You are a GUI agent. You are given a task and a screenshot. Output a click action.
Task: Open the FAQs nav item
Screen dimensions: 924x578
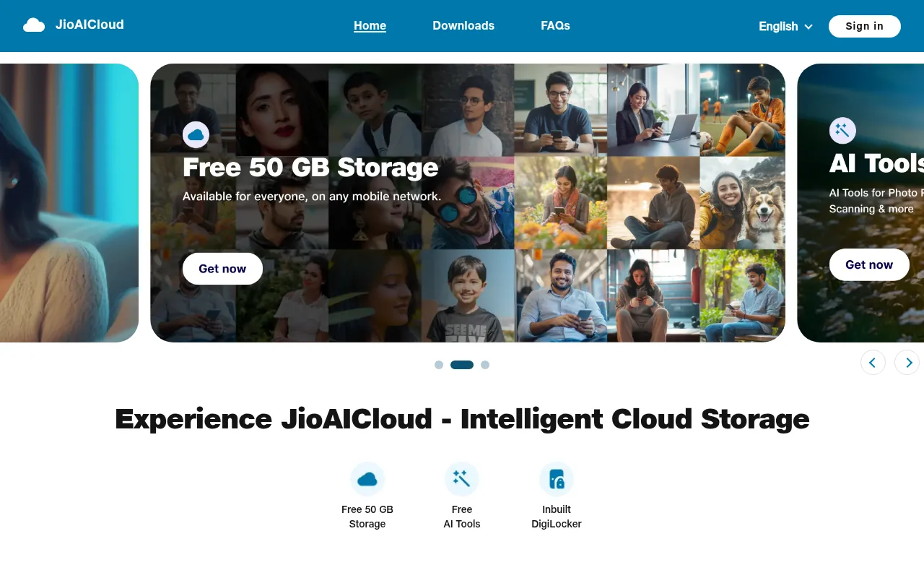click(x=555, y=25)
